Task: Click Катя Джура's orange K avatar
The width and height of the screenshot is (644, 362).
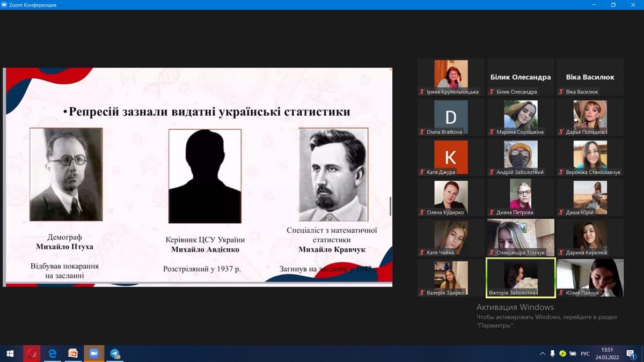Action: pos(451,157)
